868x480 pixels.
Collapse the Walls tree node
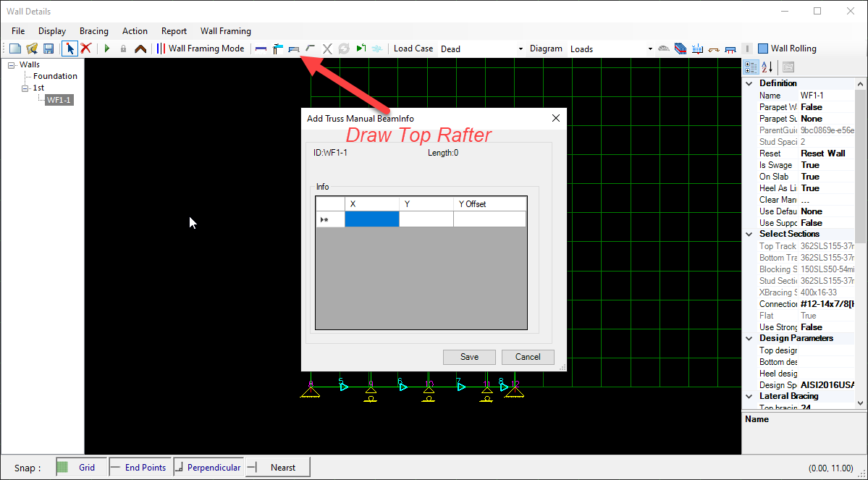(12, 65)
